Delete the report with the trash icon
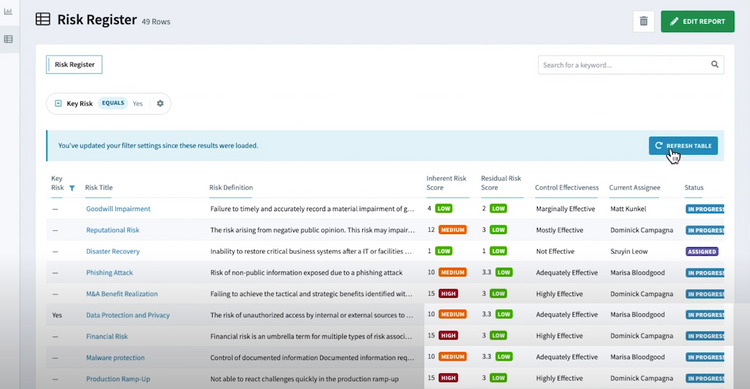The image size is (750, 389). (x=643, y=21)
